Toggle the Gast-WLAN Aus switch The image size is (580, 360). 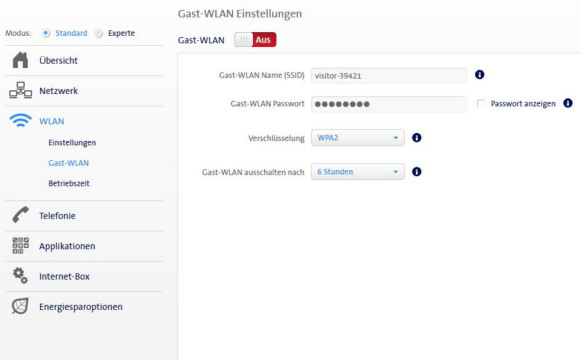[x=255, y=40]
